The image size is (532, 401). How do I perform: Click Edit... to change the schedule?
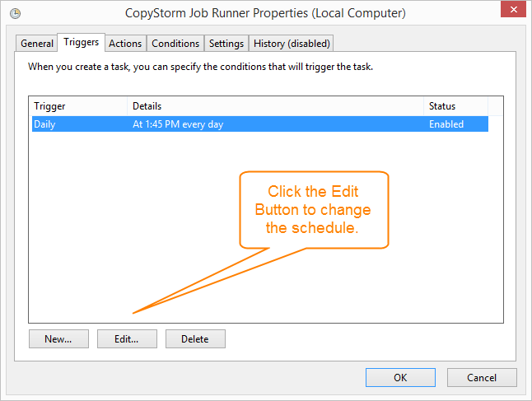pyautogui.click(x=127, y=339)
